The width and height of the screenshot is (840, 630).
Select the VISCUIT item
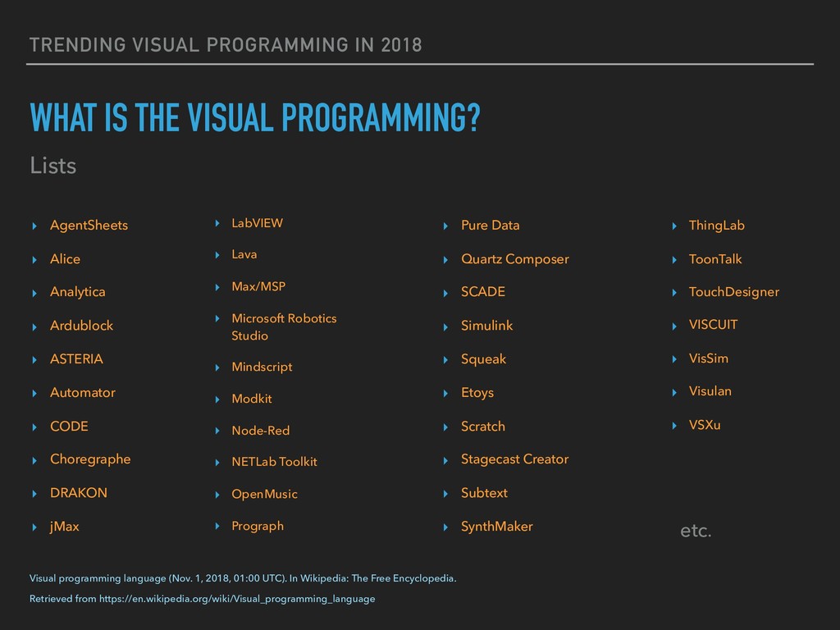(713, 325)
